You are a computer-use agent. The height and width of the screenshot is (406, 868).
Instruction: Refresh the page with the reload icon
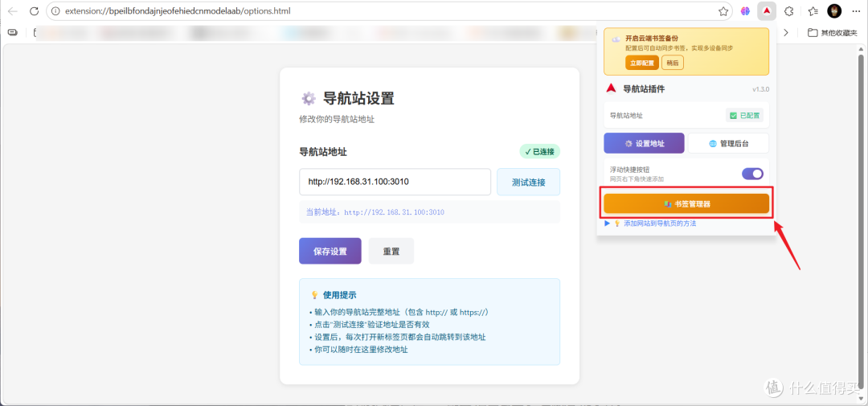coord(34,11)
